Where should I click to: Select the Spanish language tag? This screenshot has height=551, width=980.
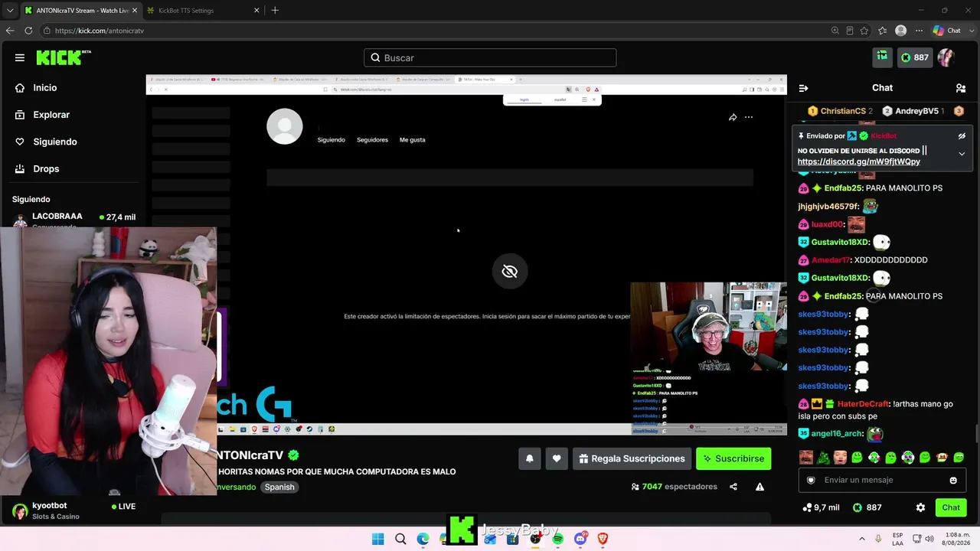pos(279,487)
